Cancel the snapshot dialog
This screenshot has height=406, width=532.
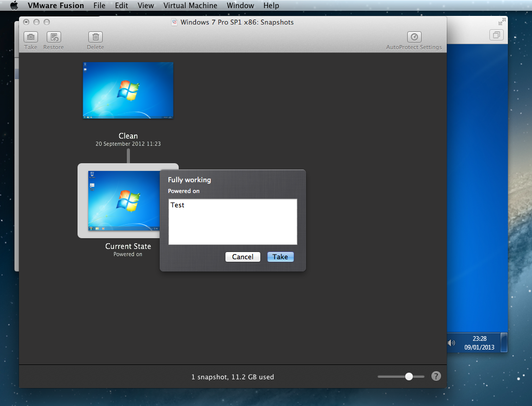tap(242, 257)
